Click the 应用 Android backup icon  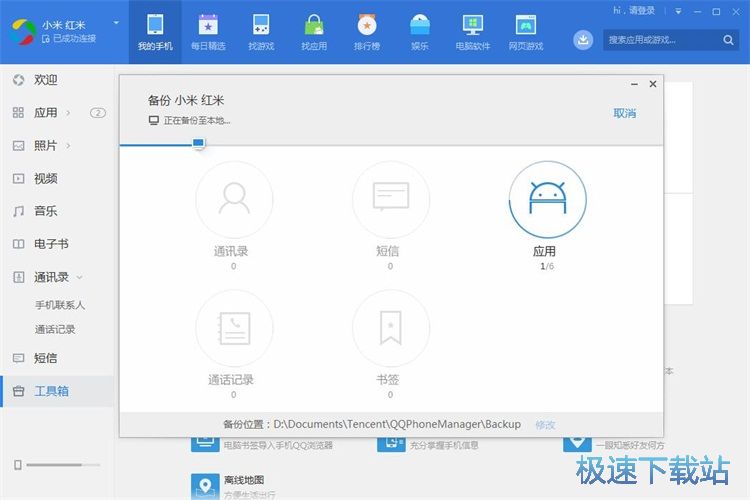[x=548, y=200]
